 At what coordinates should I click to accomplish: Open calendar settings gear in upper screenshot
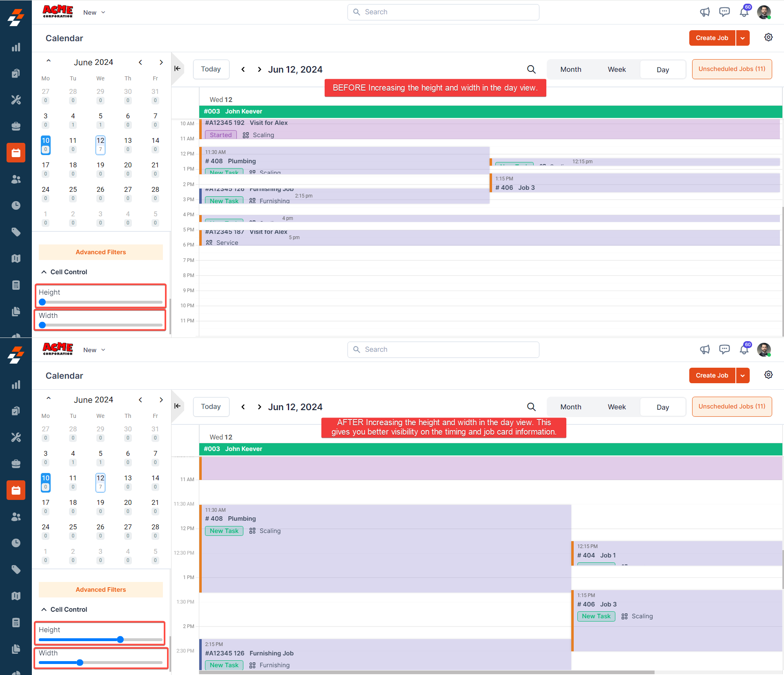[x=768, y=38]
